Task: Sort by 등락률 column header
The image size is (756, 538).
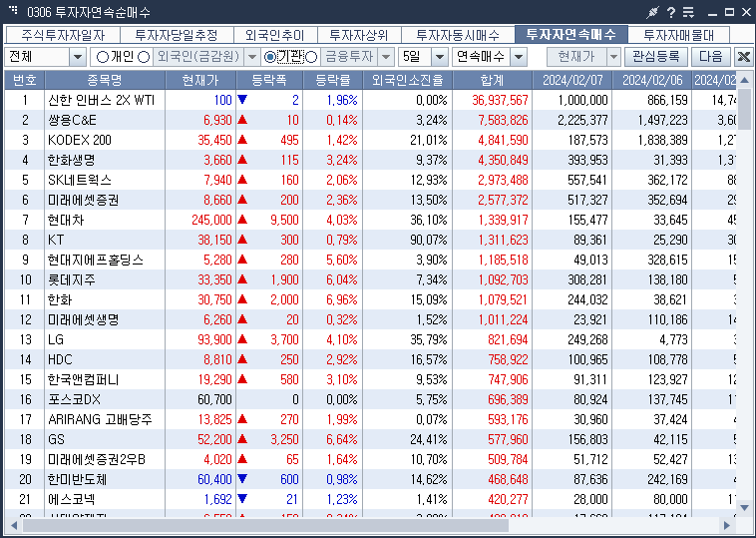Action: tap(333, 80)
